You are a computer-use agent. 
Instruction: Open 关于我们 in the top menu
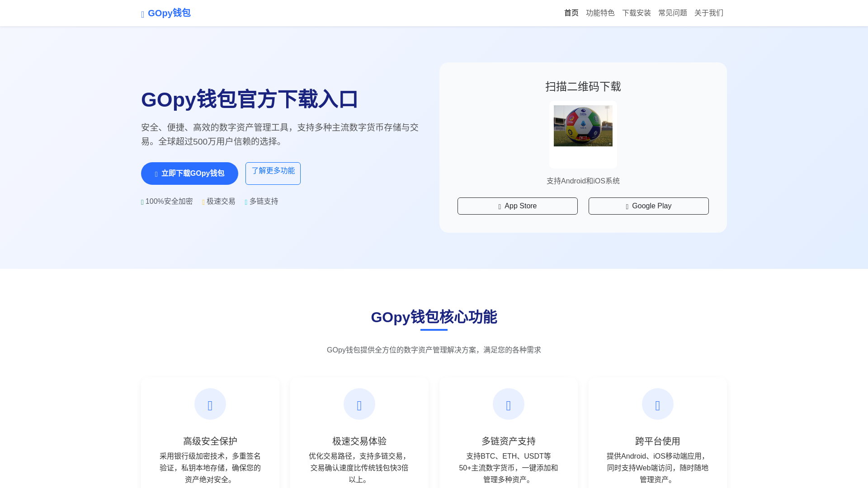[x=709, y=13]
